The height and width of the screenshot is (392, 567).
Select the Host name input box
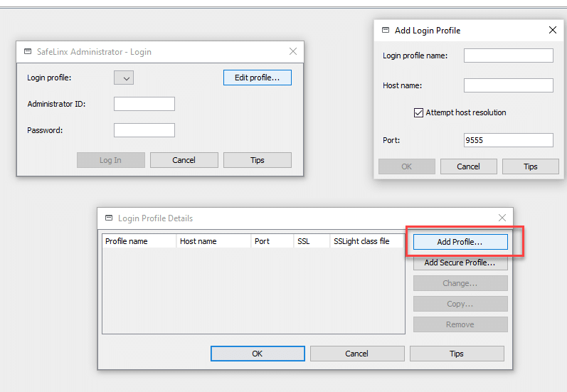pyautogui.click(x=508, y=85)
